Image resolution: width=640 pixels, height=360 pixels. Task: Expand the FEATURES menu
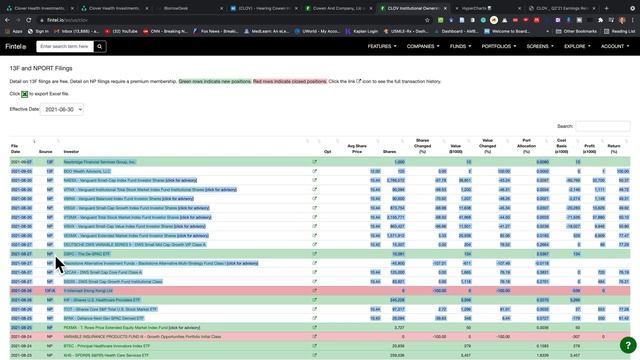(382, 47)
